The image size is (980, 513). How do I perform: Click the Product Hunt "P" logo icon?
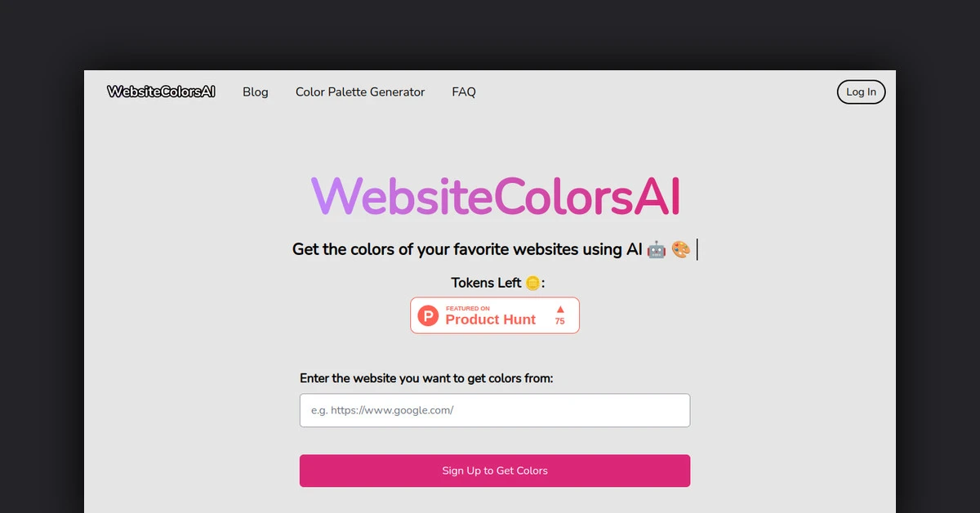pos(428,315)
